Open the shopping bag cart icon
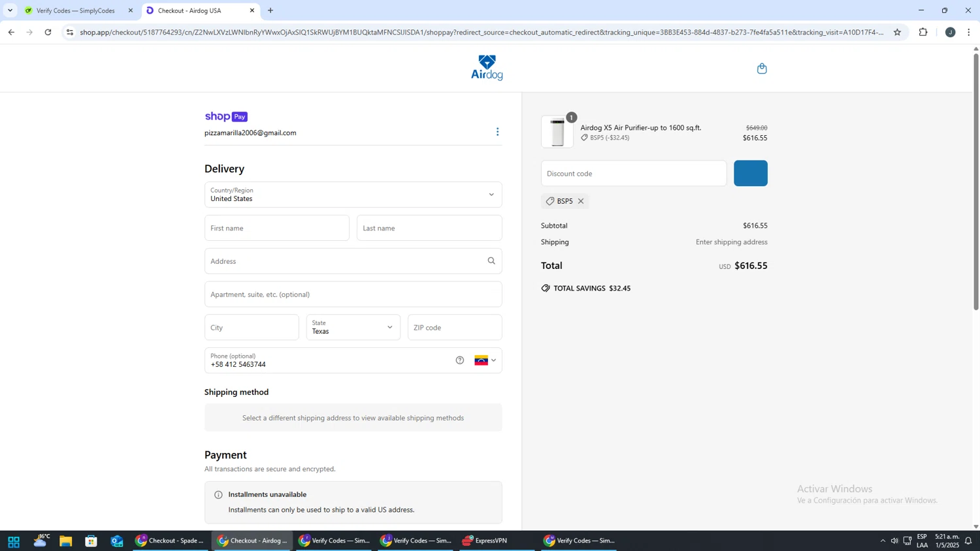Viewport: 980px width, 551px height. click(x=762, y=69)
